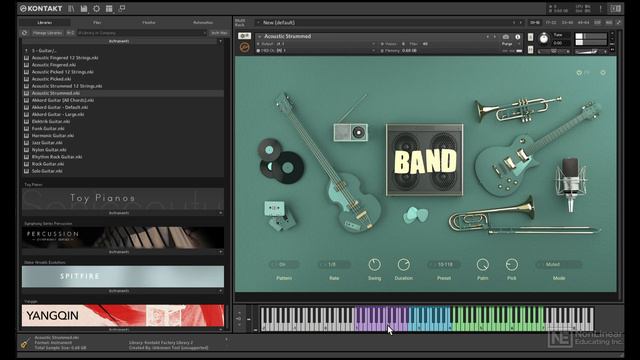640x360 pixels.
Task: Toggle the A-Z sort button
Action: (70, 33)
